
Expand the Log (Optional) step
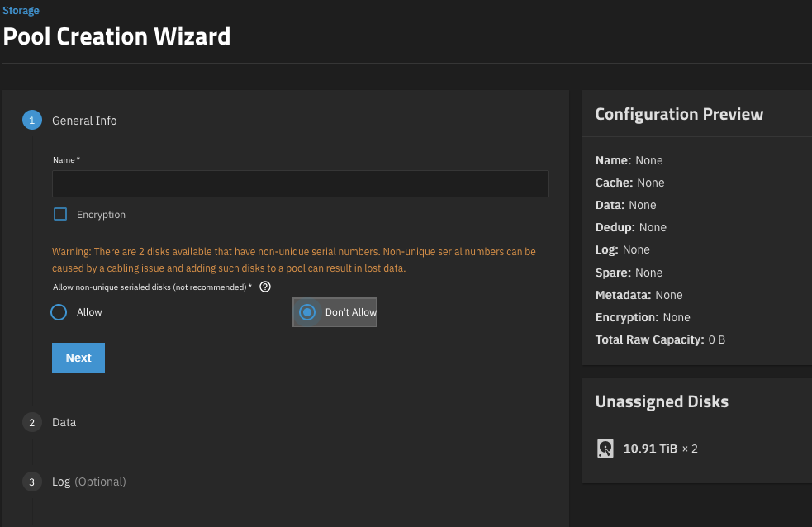[89, 482]
